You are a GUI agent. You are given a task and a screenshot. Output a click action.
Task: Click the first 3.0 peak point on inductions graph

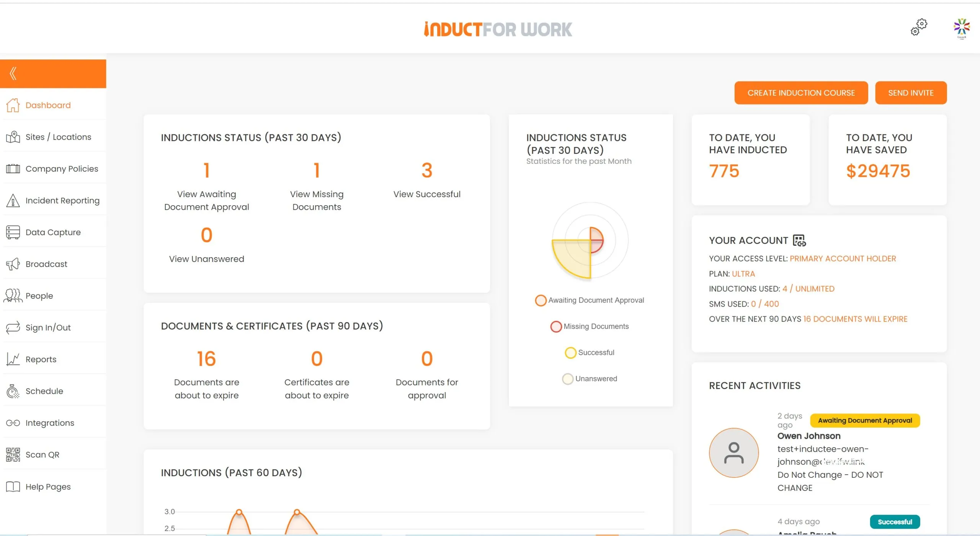point(239,512)
